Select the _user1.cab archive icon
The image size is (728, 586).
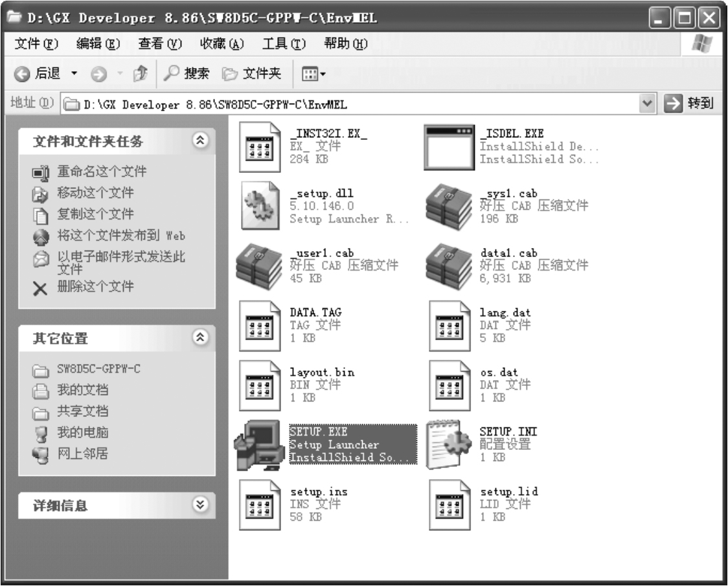(259, 267)
